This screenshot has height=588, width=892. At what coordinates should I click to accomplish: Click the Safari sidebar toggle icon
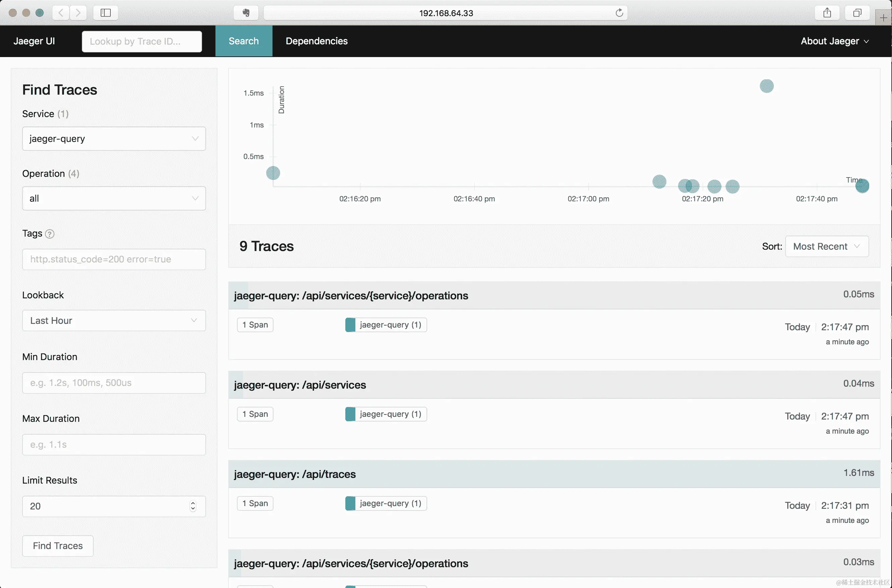pos(106,13)
